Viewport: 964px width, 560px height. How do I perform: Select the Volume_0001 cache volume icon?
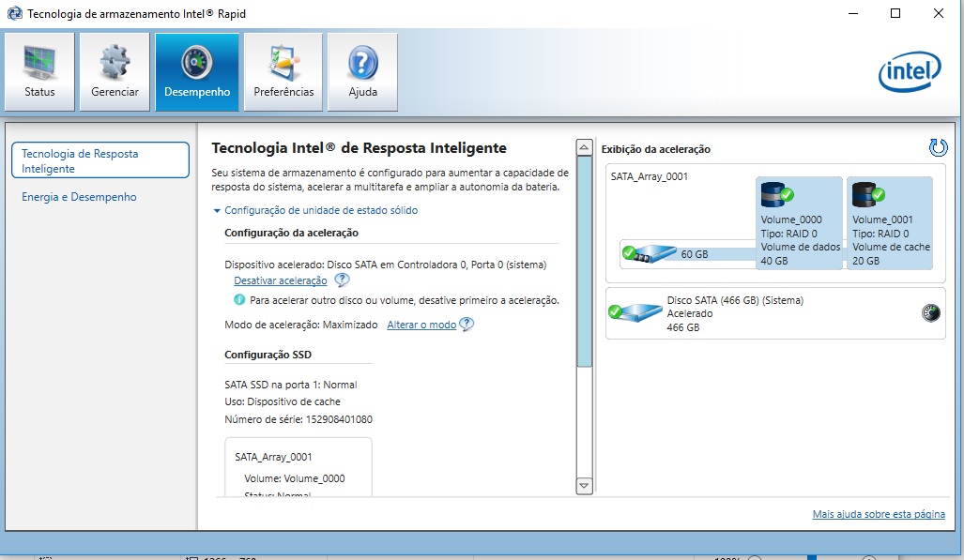[x=868, y=194]
